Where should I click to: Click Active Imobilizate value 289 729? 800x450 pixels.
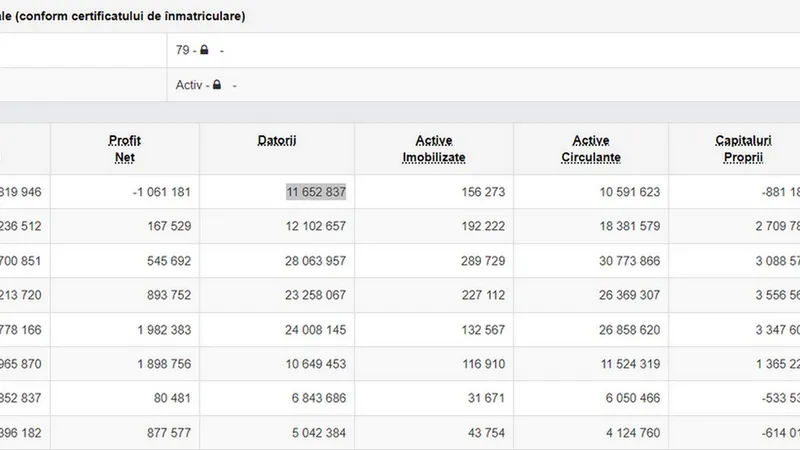[483, 261]
